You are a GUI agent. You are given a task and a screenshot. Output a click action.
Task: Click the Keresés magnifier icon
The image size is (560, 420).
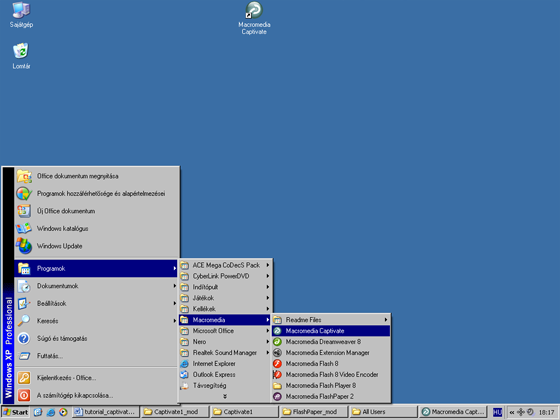pyautogui.click(x=24, y=321)
